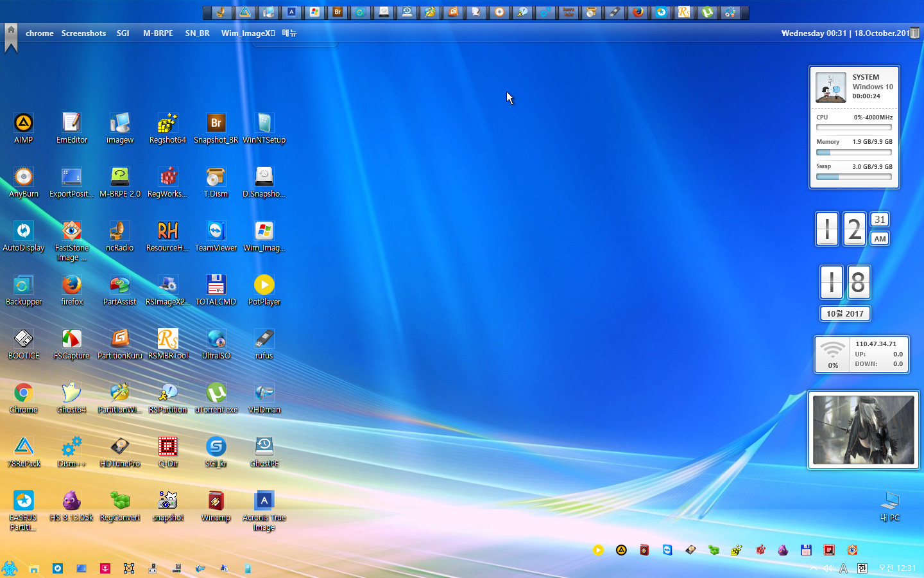924x578 pixels.
Task: Click the Firefox icon in top dock
Action: (638, 12)
